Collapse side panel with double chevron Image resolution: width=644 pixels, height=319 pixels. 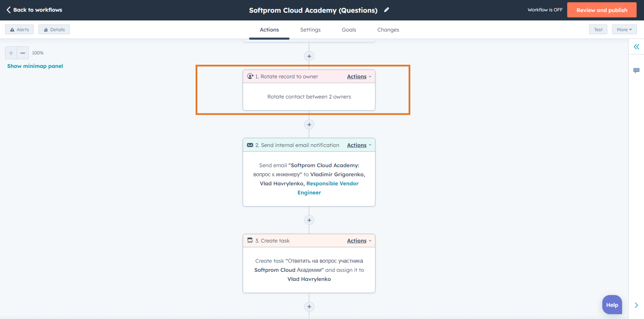636,47
